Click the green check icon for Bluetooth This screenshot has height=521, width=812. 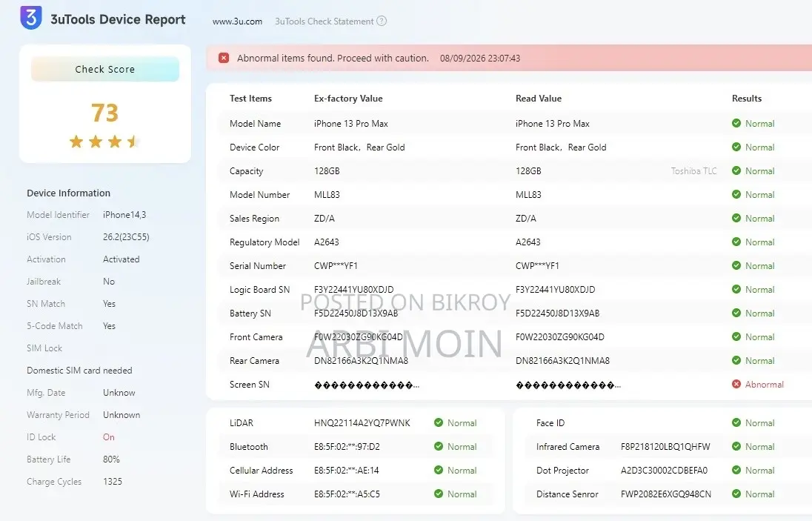tap(439, 446)
